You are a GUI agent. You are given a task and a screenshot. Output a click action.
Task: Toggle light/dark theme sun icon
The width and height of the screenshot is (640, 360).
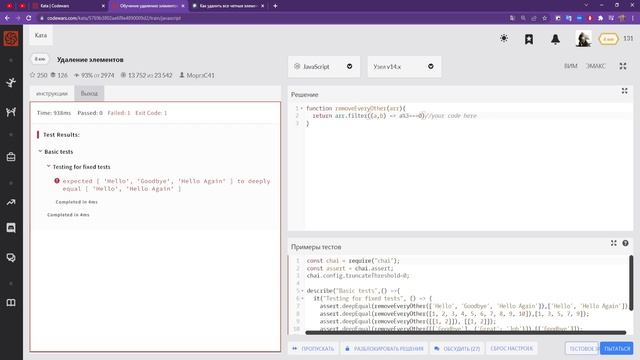point(504,38)
